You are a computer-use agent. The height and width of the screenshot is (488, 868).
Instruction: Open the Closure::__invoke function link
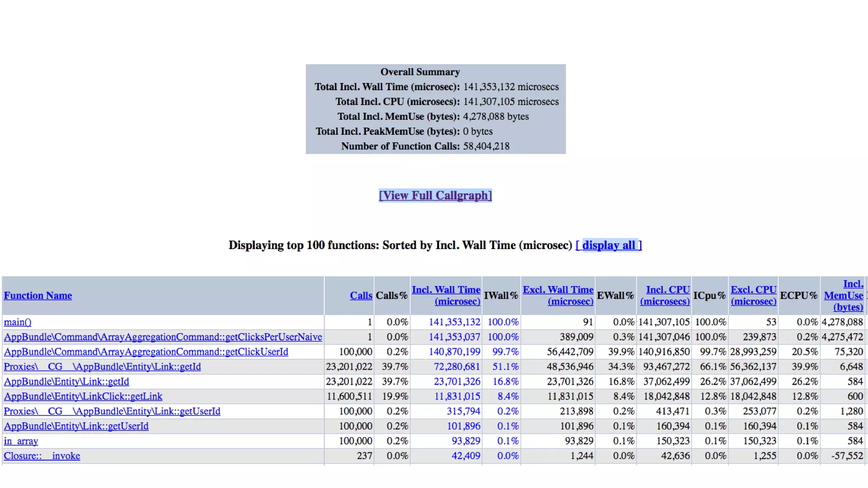[42, 456]
